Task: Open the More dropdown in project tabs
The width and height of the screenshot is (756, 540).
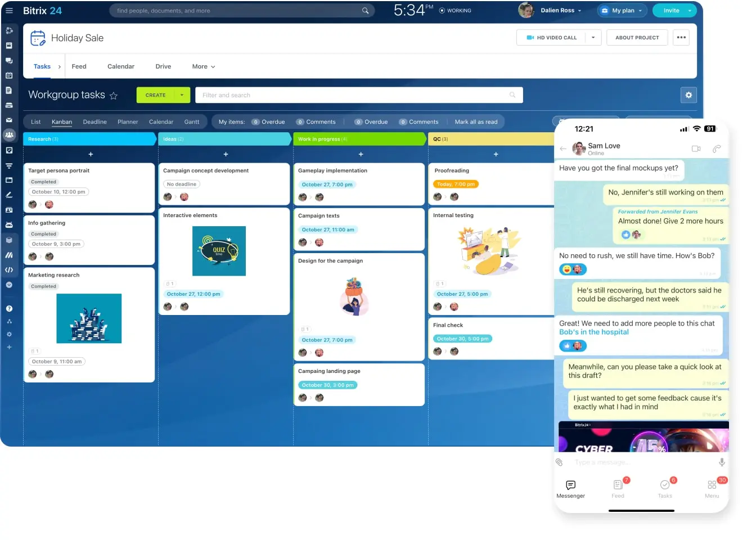Action: [x=203, y=66]
